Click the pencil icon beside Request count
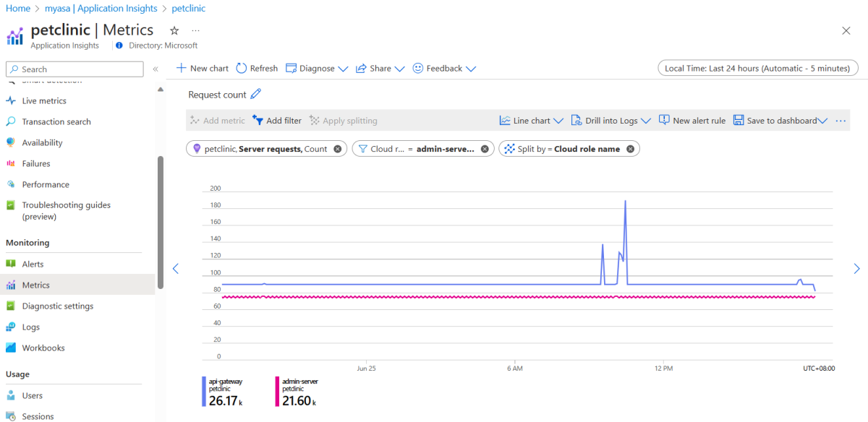The image size is (868, 422). click(255, 95)
